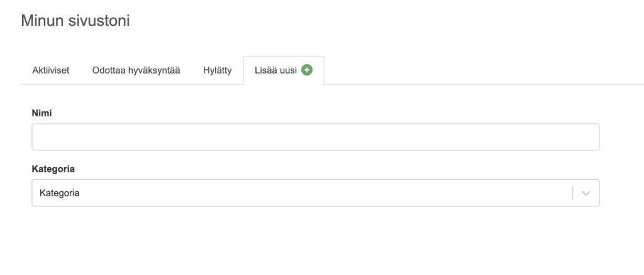Click the Nimi field label
This screenshot has width=644, height=275.
[x=40, y=113]
